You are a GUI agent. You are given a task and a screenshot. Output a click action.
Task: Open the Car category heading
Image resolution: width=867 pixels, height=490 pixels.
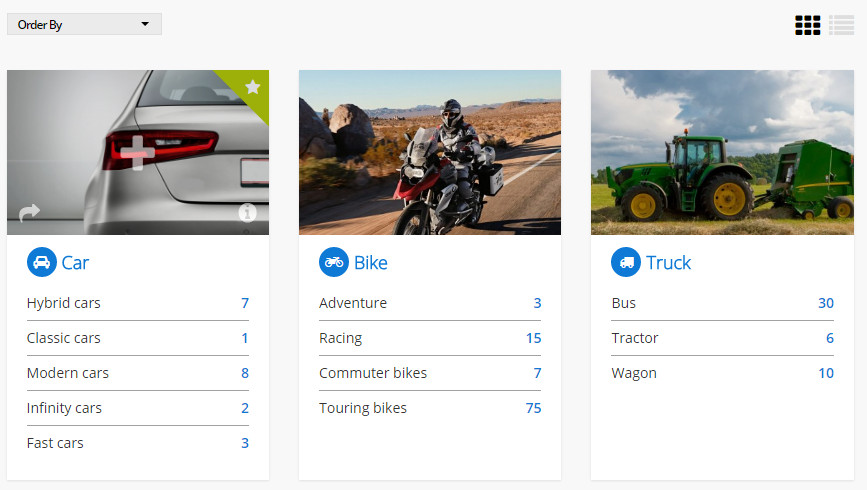(x=75, y=263)
